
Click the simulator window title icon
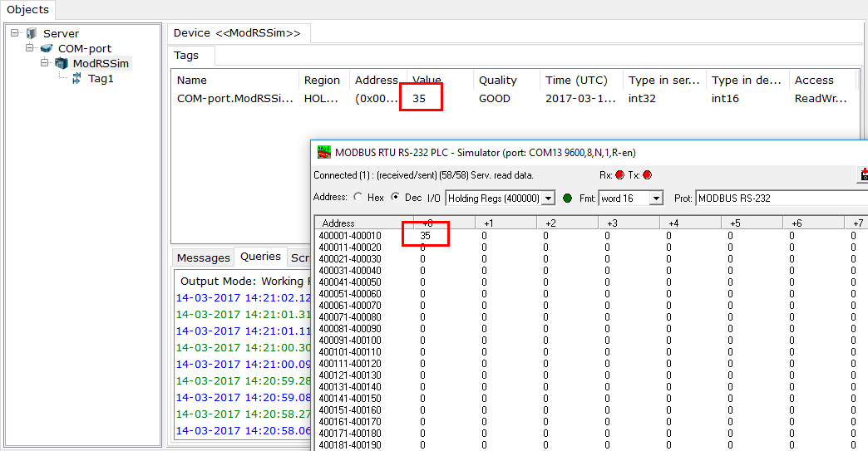click(x=324, y=152)
